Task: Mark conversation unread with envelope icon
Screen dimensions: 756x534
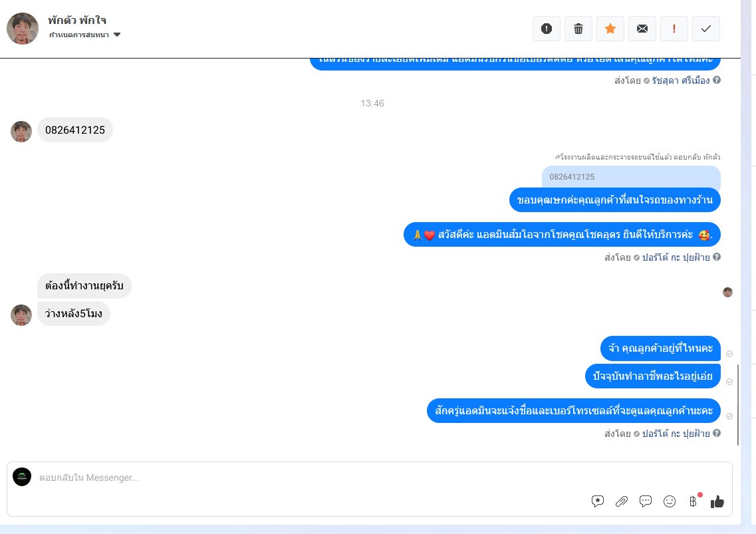Action: coord(642,29)
